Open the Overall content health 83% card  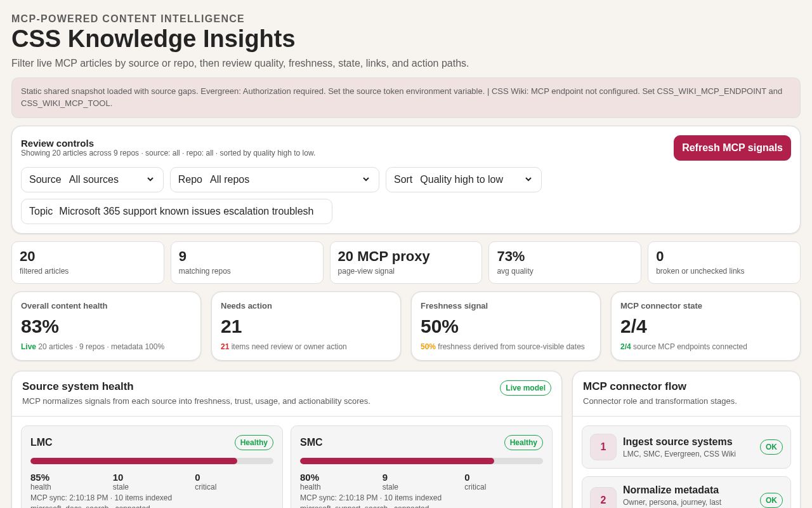106,326
